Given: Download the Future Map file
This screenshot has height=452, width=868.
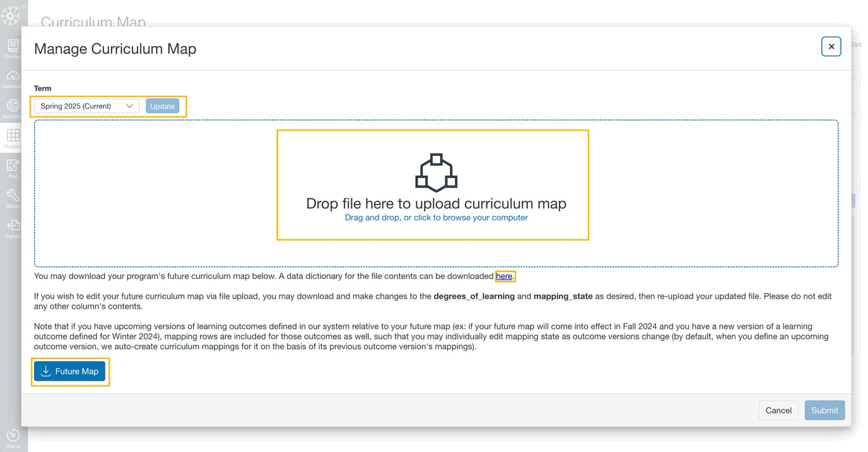Looking at the screenshot, I should pyautogui.click(x=70, y=371).
